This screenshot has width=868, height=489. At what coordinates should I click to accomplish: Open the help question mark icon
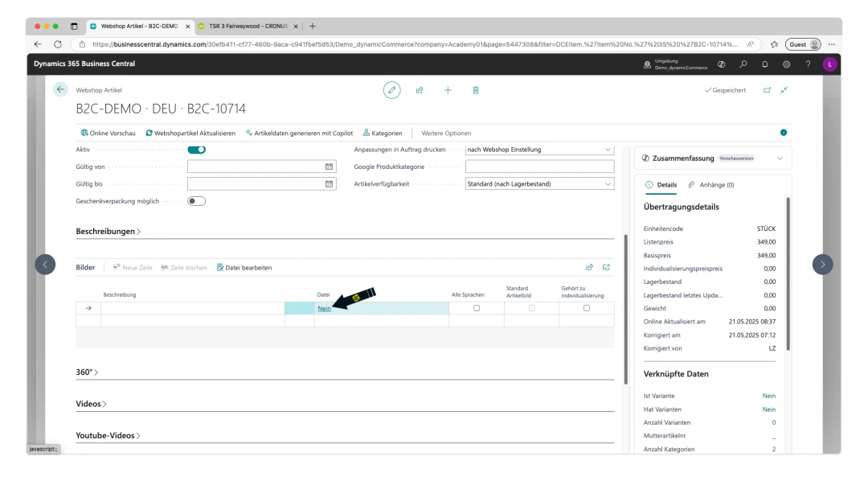(x=808, y=64)
